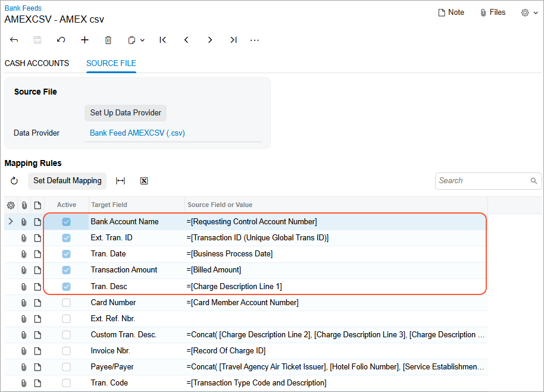Viewport: 544px width, 392px height.
Task: Click the Save disk icon
Action: coord(37,40)
